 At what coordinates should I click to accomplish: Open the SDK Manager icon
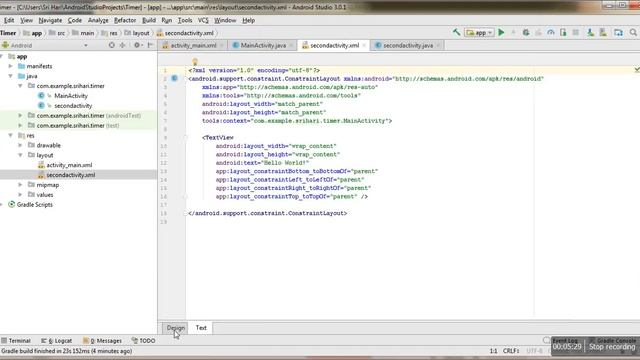[603, 32]
